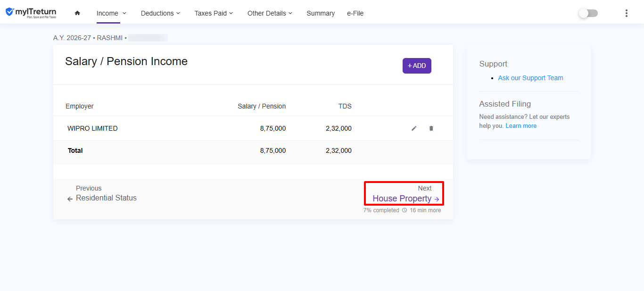Viewport: 644px width, 291px height.
Task: Delete the WIPRO LIMITED entry
Action: tap(431, 128)
